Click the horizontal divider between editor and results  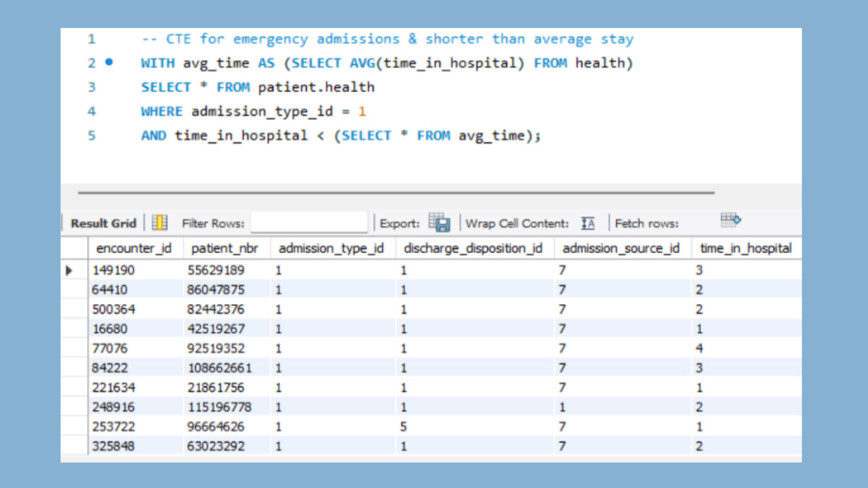pyautogui.click(x=396, y=192)
